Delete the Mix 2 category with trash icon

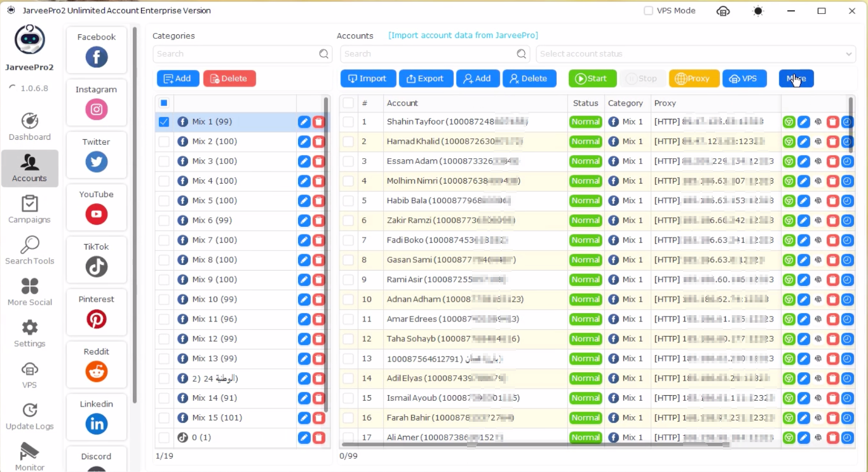click(x=319, y=142)
